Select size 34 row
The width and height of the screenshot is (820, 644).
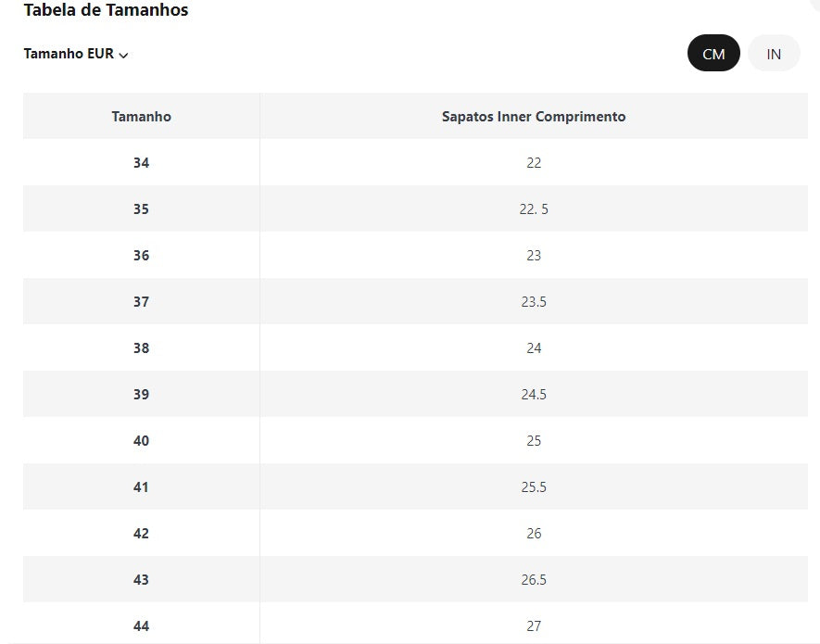pos(141,163)
